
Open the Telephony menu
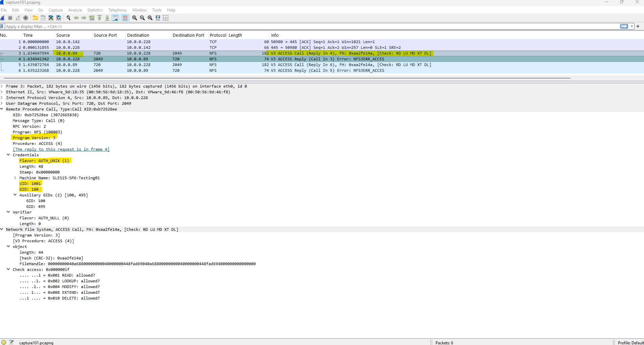(x=118, y=10)
